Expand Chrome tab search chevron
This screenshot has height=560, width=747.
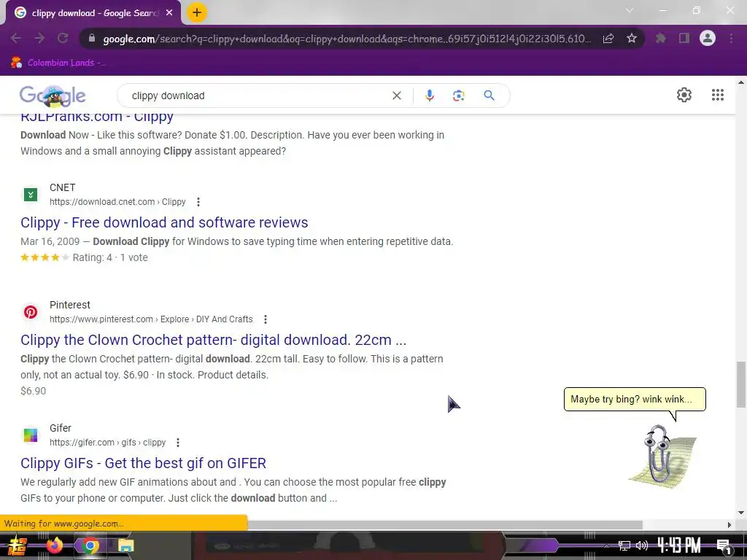pyautogui.click(x=630, y=10)
